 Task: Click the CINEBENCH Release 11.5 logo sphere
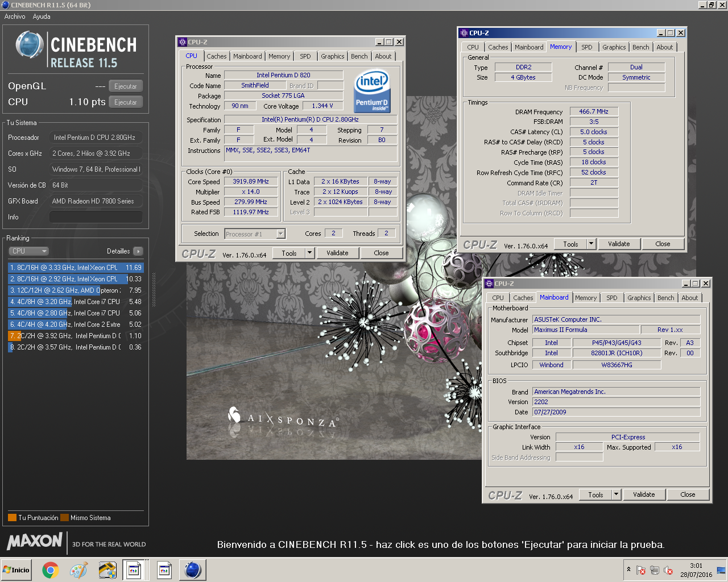pyautogui.click(x=30, y=45)
